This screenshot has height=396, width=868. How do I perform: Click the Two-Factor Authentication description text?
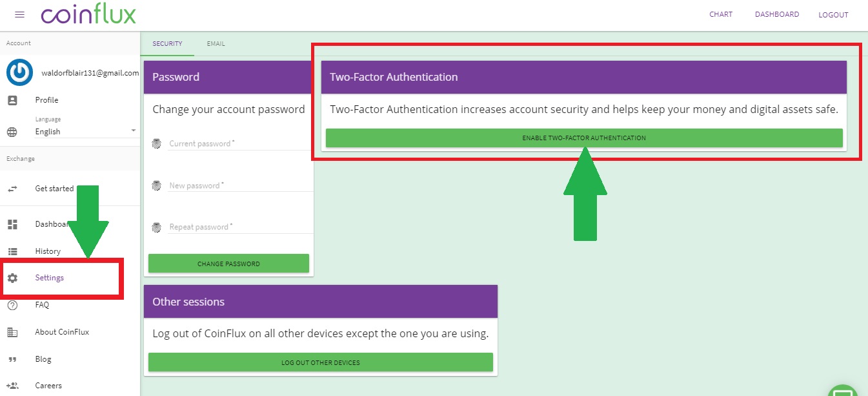click(x=584, y=110)
